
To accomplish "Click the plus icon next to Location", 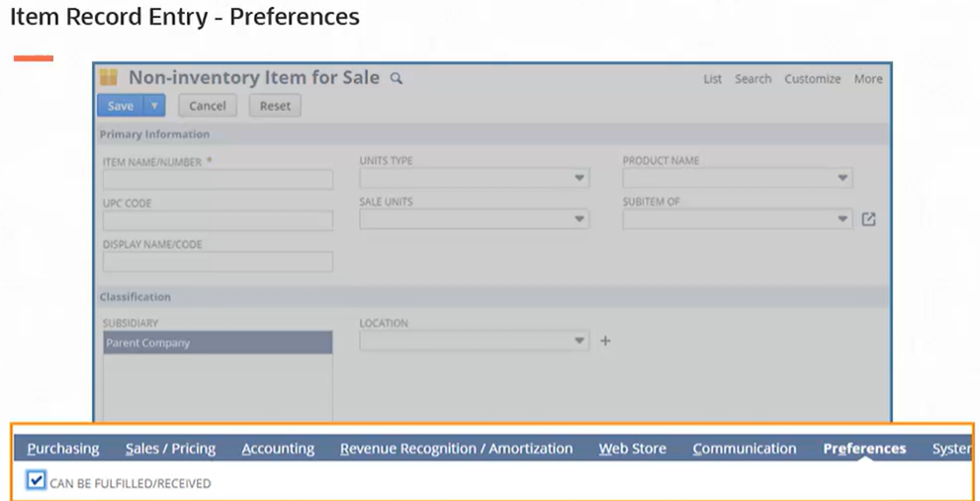I will click(x=606, y=341).
